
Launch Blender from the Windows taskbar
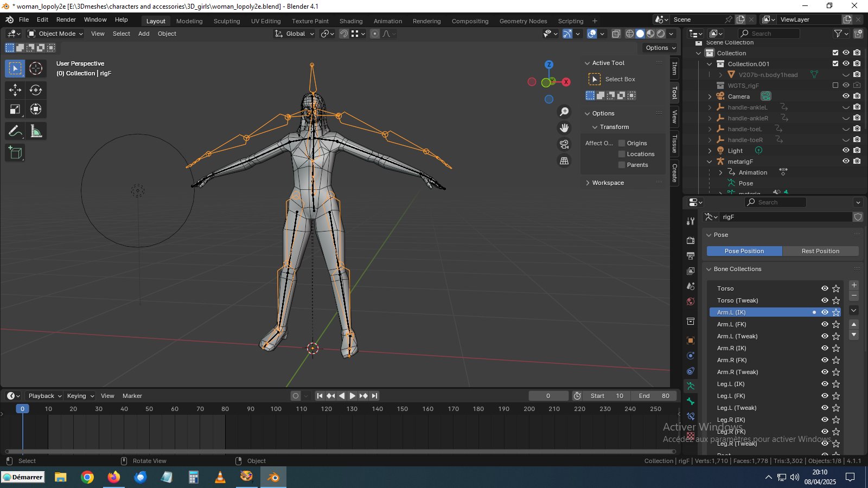click(273, 477)
